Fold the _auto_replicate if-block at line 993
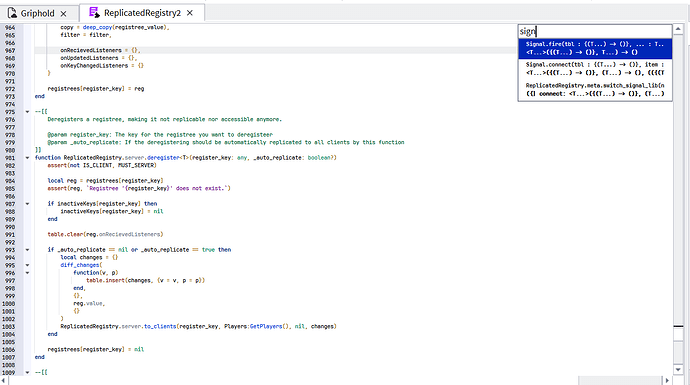The width and height of the screenshot is (690, 385). pos(27,250)
